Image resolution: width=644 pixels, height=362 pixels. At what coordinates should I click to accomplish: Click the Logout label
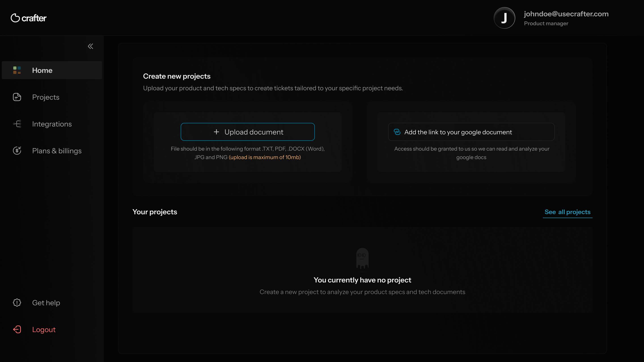pos(44,330)
